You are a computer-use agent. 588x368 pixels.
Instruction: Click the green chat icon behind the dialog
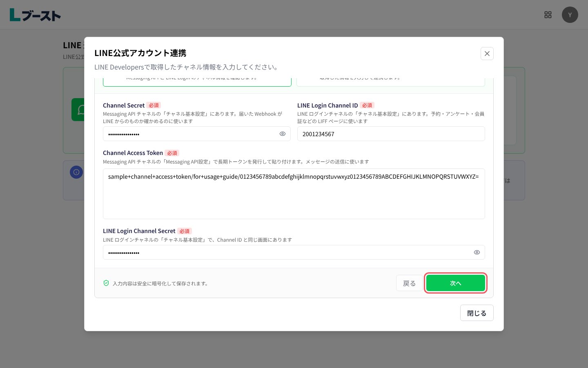78,110
